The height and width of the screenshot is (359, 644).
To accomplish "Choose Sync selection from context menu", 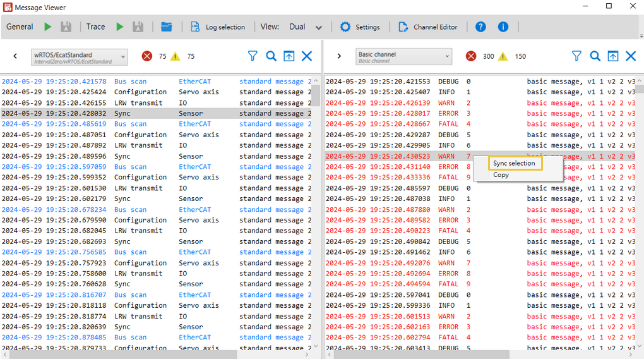I will (514, 163).
